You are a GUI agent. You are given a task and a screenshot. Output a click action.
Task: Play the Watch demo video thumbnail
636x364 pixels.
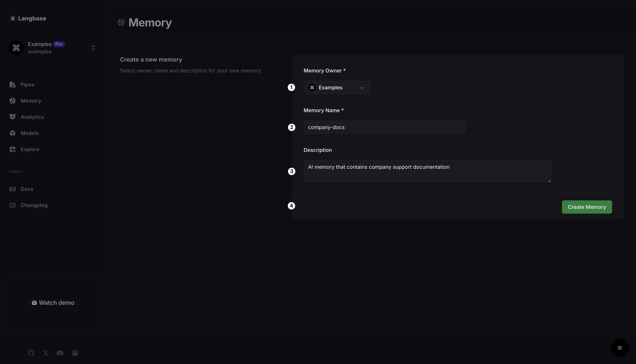click(53, 303)
